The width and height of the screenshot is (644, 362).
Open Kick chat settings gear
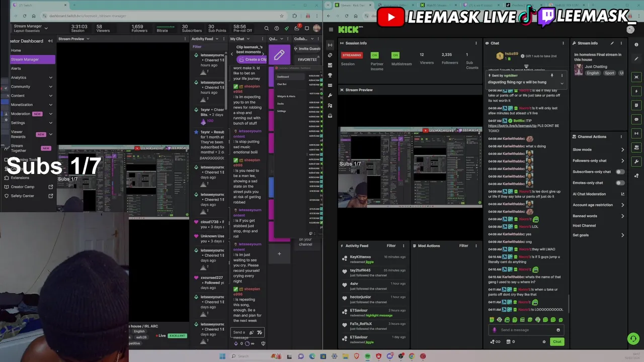pyautogui.click(x=544, y=342)
